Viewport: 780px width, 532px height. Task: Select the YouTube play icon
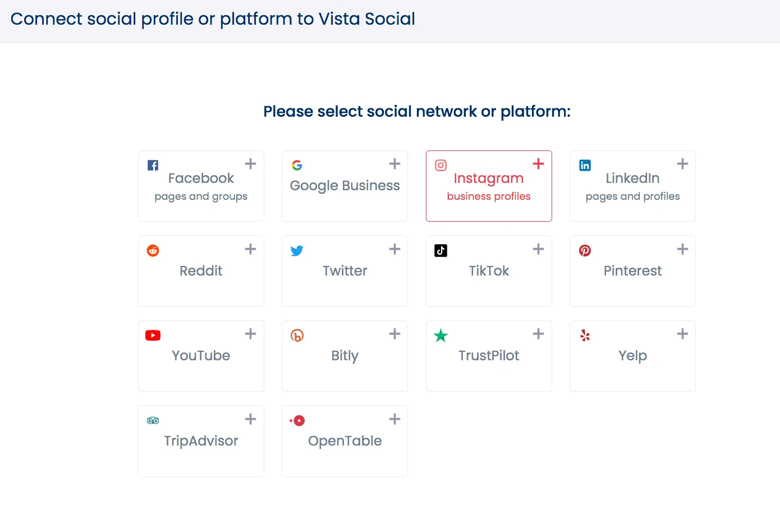pyautogui.click(x=153, y=335)
